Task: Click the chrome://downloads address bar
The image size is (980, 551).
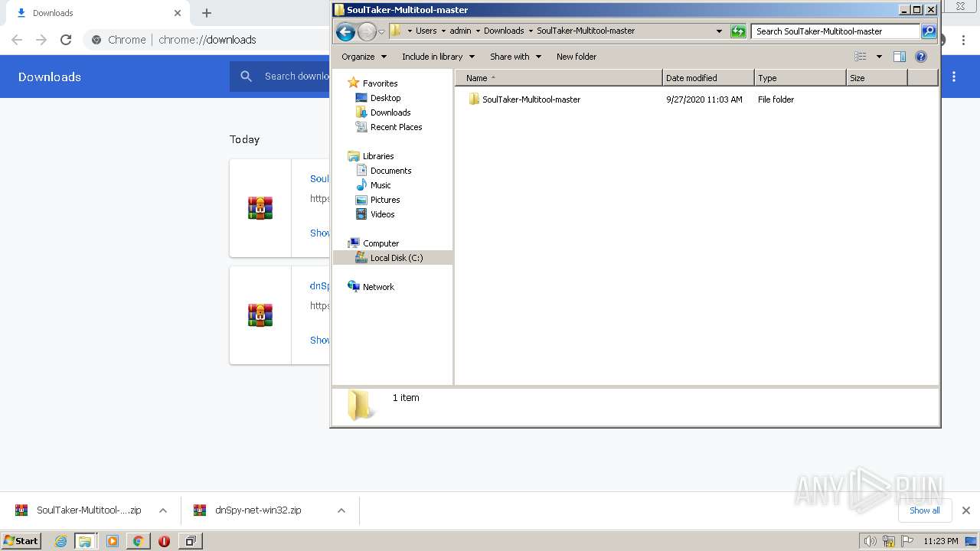Action: (x=207, y=40)
